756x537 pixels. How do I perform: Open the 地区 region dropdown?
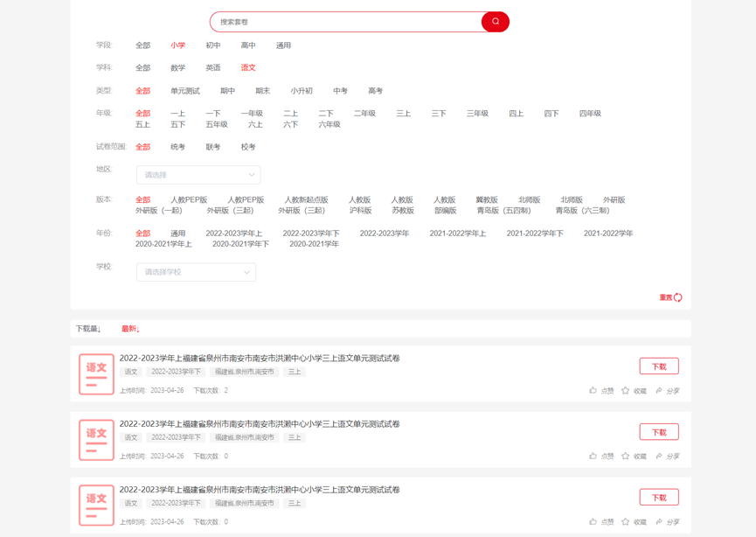click(x=198, y=175)
